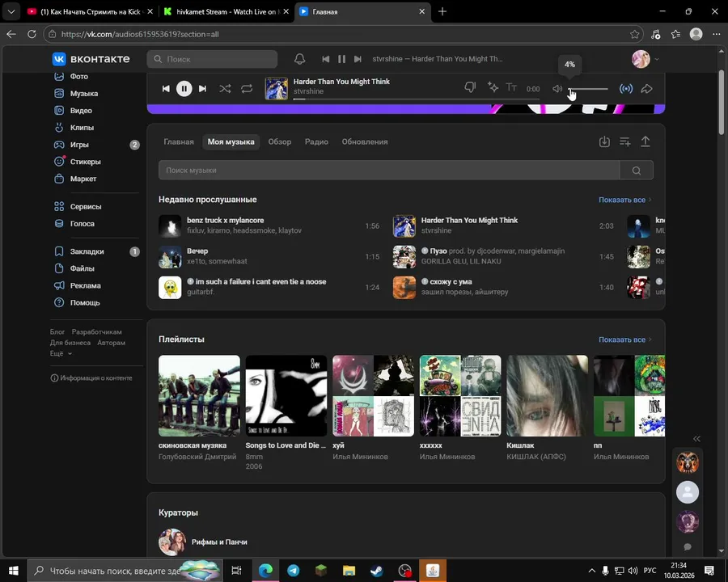Screen dimensions: 728x582
Task: Open Telegram from the taskbar
Action: tap(294, 571)
